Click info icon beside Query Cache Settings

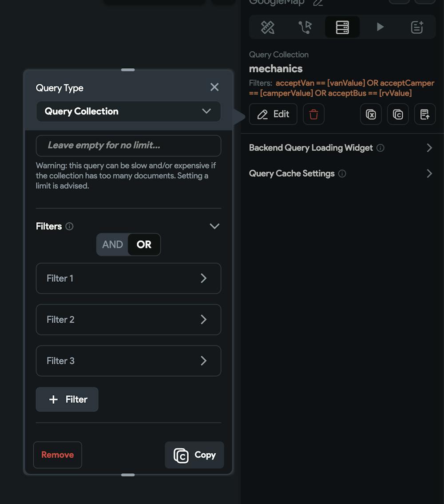[342, 173]
